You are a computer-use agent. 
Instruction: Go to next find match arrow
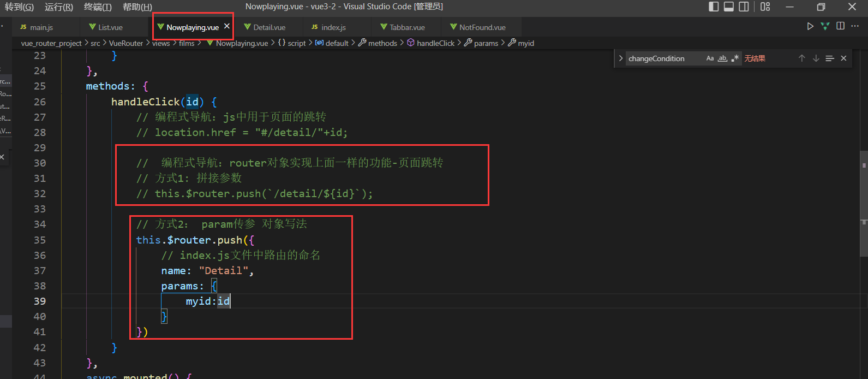pyautogui.click(x=816, y=58)
